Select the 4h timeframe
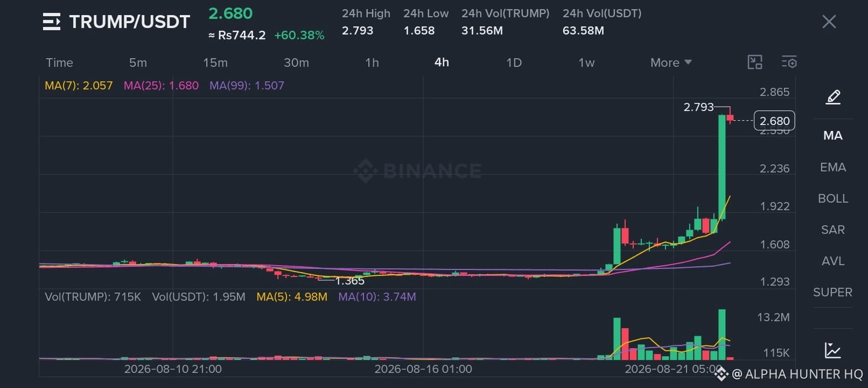The width and height of the screenshot is (868, 388). [x=442, y=63]
